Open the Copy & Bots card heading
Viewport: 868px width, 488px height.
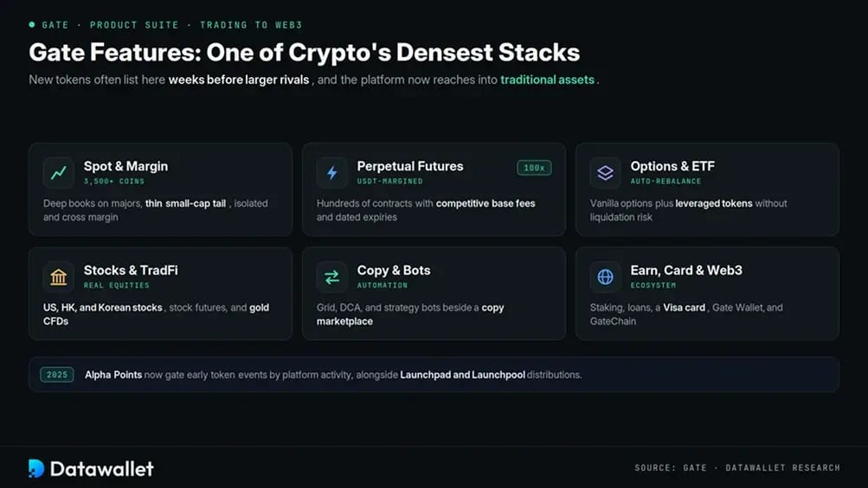394,270
